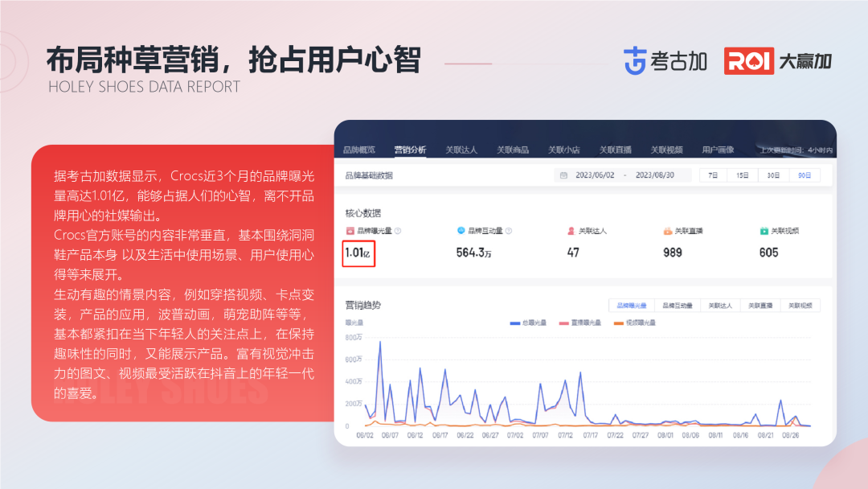Switch to the 关联达人 top navigation tab
Viewport: 868px width, 489px height.
click(461, 150)
